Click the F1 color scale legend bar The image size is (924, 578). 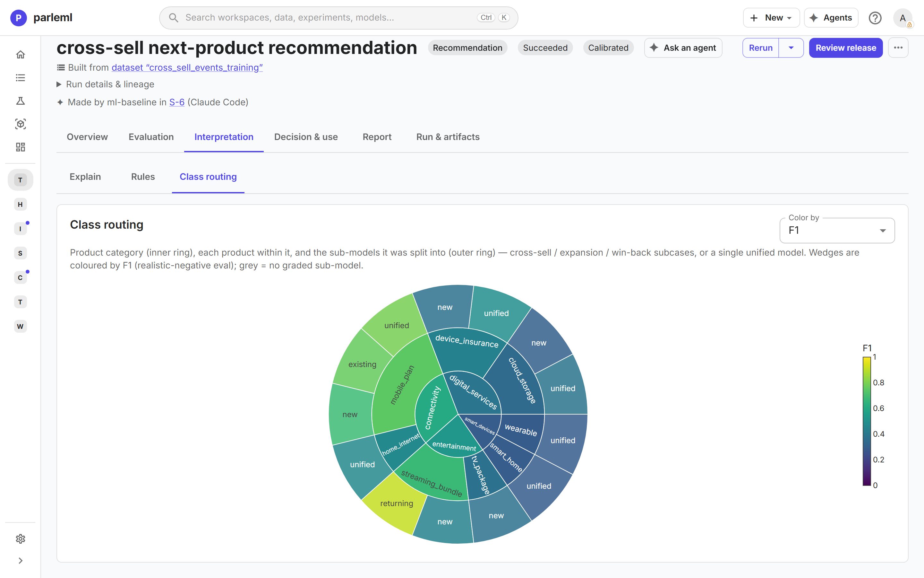pos(866,421)
